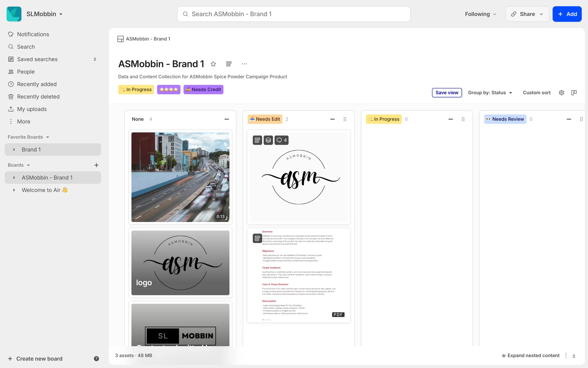Collapse the In Progress column
Screen dimensions: 588x368
(450, 119)
